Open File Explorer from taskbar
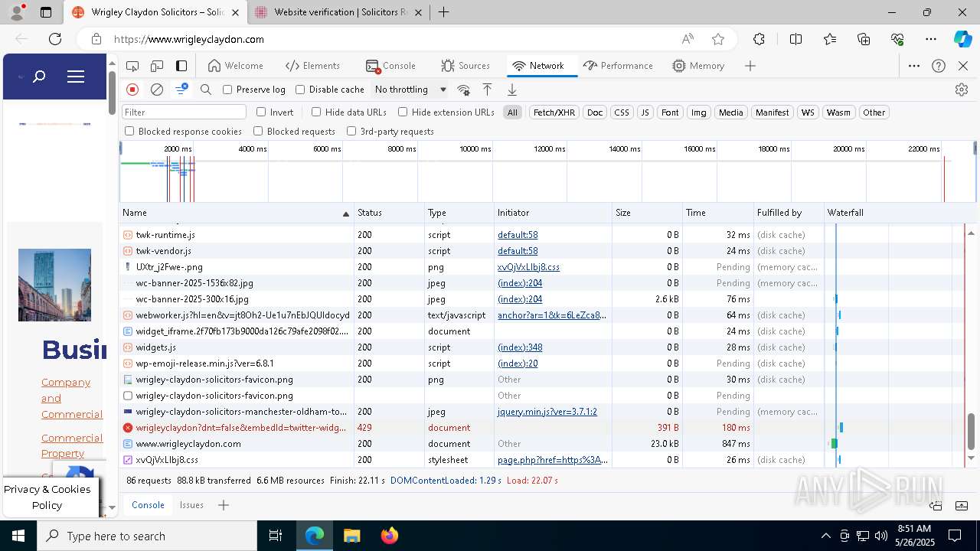The width and height of the screenshot is (980, 551). click(351, 536)
